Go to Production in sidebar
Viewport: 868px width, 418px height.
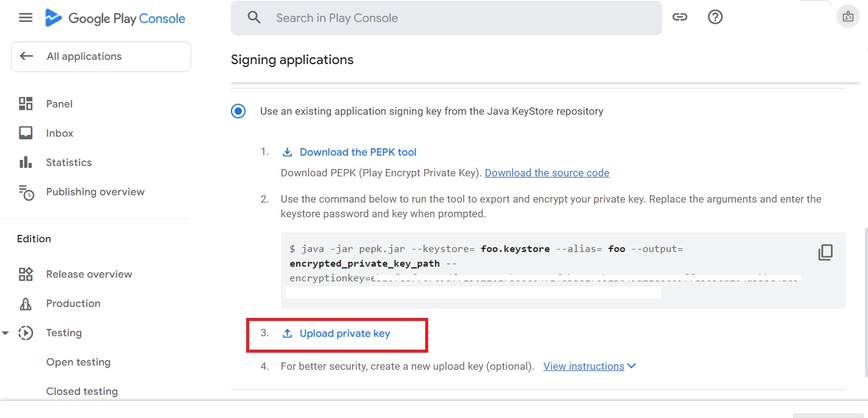click(x=73, y=303)
